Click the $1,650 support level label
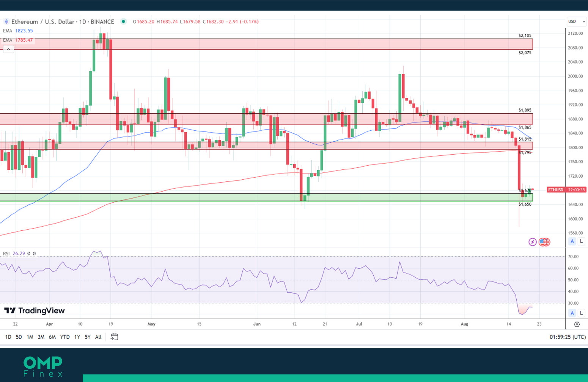 pos(525,204)
